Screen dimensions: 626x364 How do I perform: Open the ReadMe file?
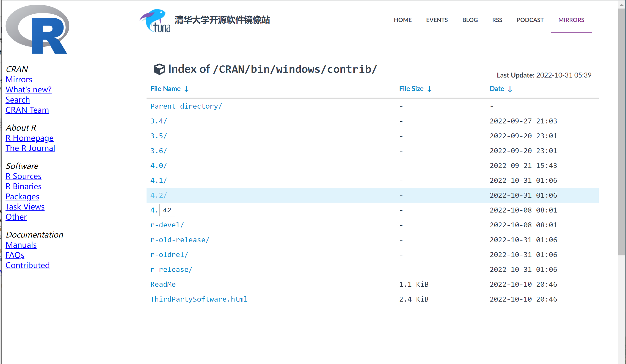point(163,284)
